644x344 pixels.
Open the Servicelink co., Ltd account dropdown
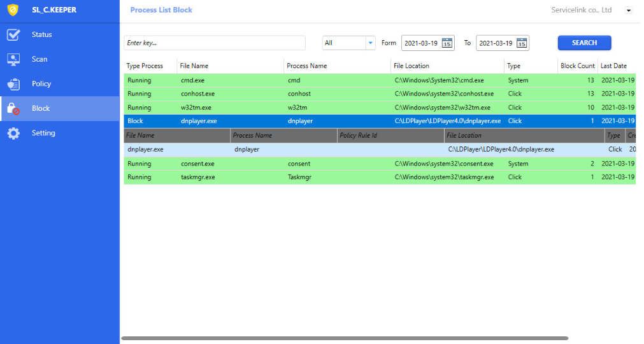pyautogui.click(x=629, y=10)
